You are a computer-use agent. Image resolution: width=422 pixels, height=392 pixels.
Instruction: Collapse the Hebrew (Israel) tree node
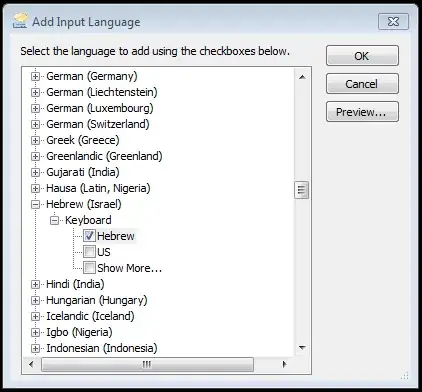pos(35,204)
